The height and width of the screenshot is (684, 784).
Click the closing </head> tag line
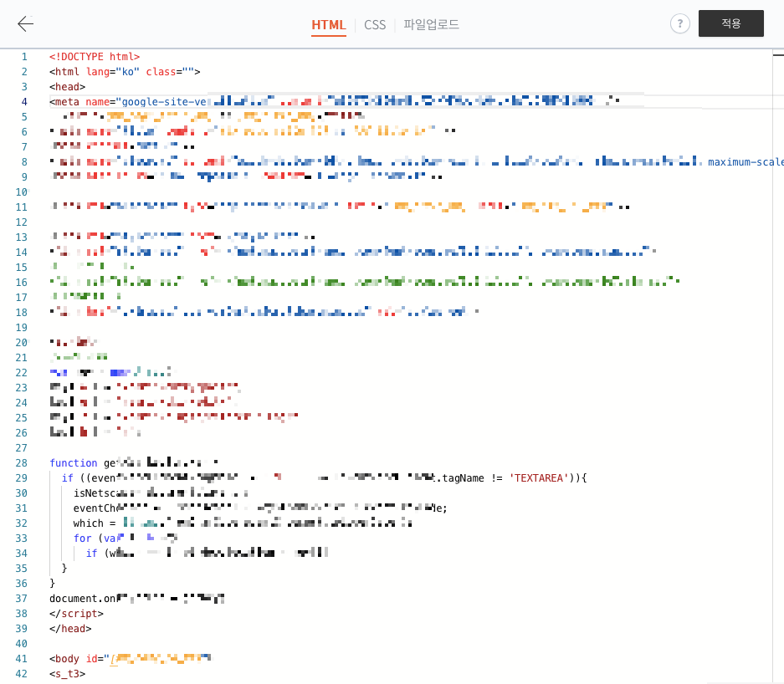70,629
